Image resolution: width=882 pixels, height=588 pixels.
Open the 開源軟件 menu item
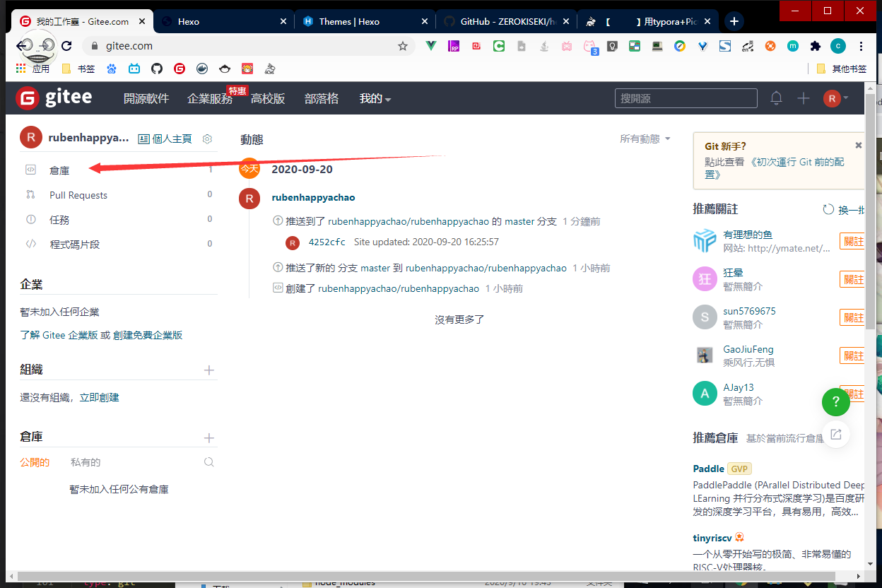pyautogui.click(x=146, y=99)
